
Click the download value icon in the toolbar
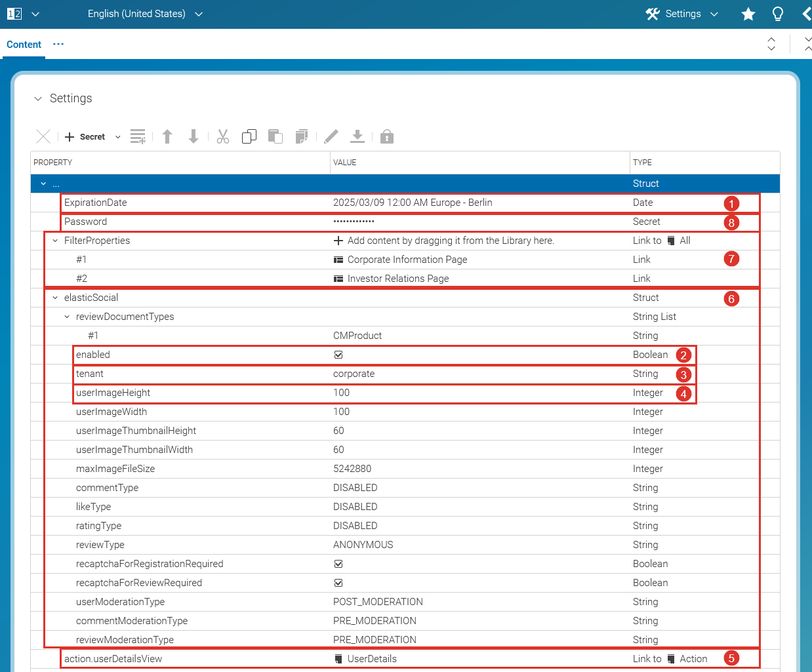357,136
